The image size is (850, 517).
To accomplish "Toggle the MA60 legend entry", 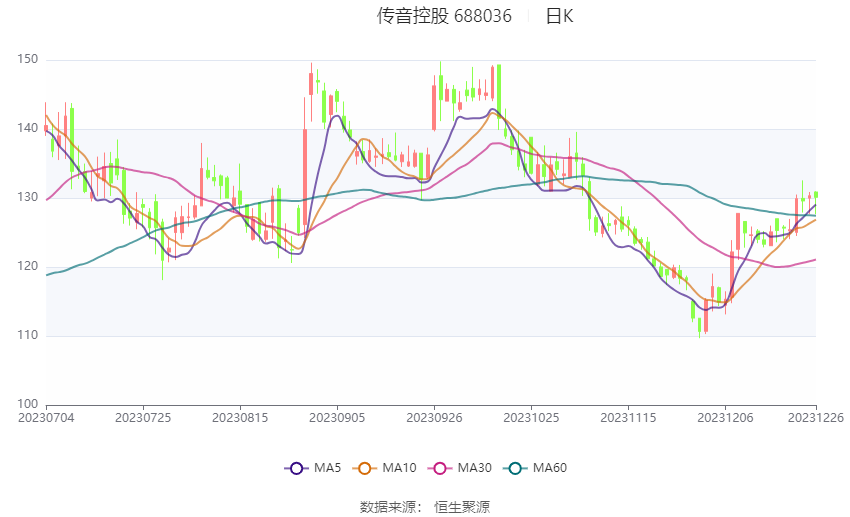I will coord(535,468).
